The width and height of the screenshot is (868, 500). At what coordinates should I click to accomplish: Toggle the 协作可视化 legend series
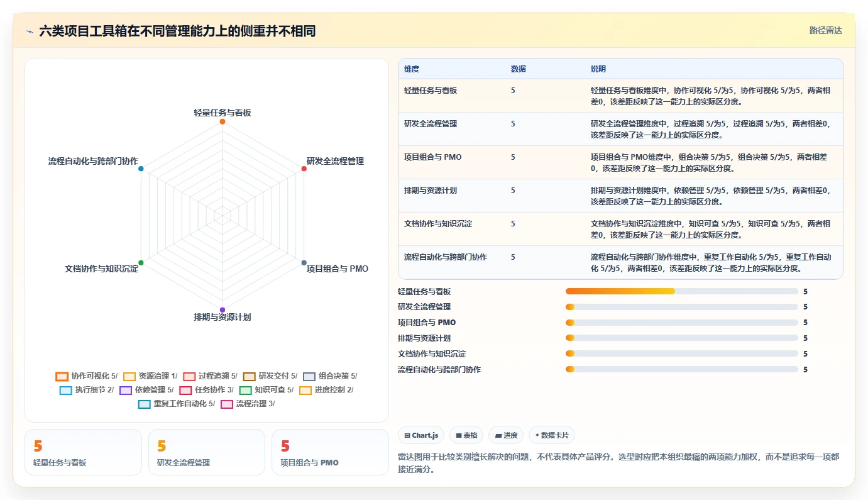coord(87,376)
